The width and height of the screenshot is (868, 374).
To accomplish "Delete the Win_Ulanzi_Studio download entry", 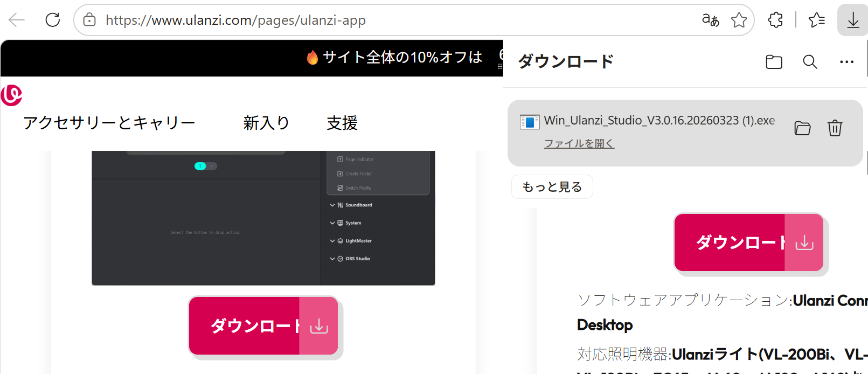I will click(835, 128).
